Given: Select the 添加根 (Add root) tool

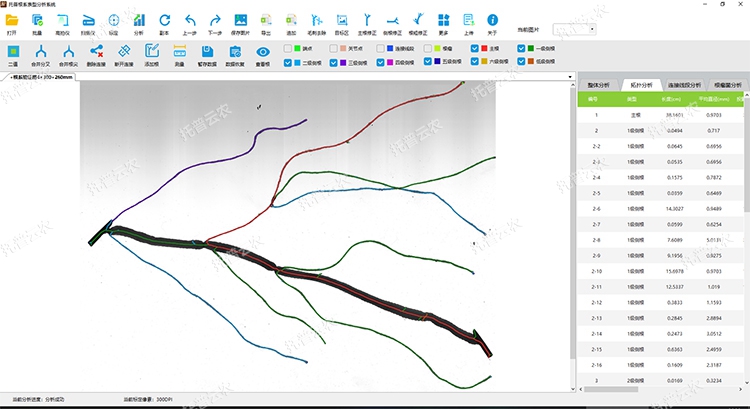Looking at the screenshot, I should pyautogui.click(x=152, y=54).
